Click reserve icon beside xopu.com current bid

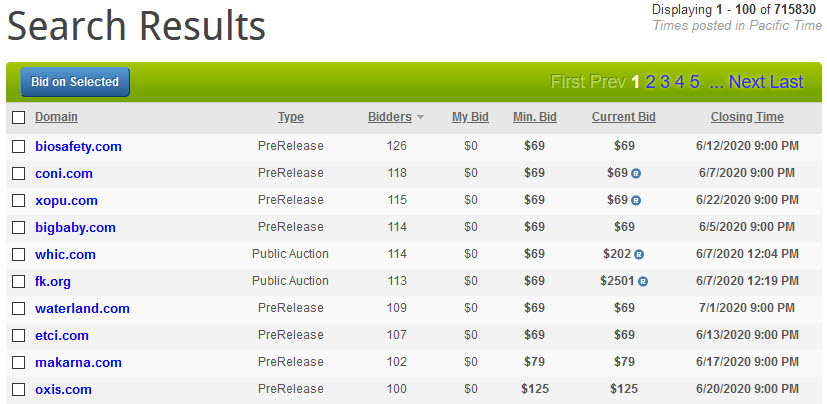(x=636, y=200)
